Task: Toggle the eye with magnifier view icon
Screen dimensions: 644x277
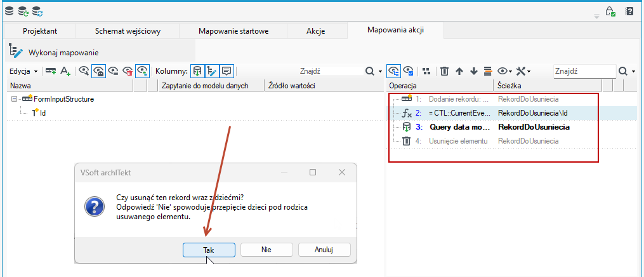Action: 84,71
